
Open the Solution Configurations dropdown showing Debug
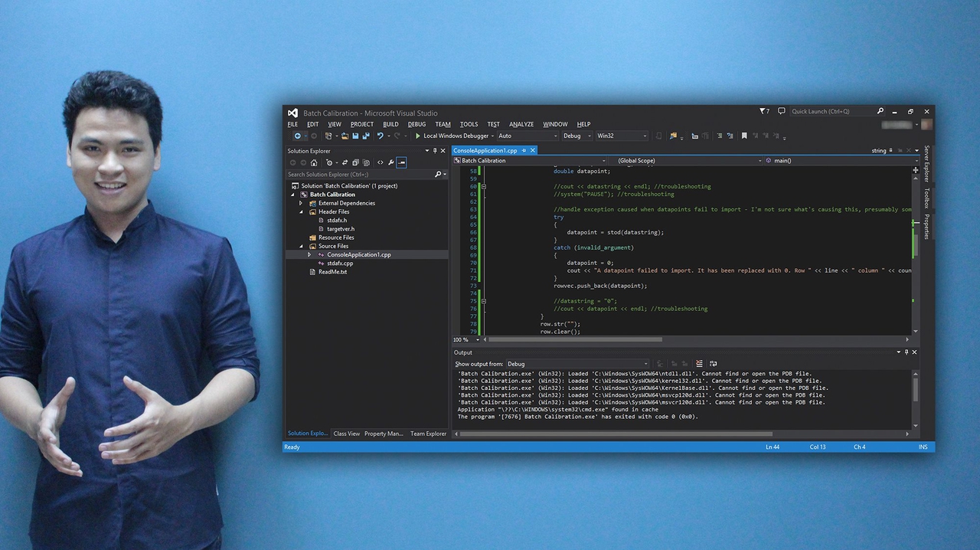point(577,136)
